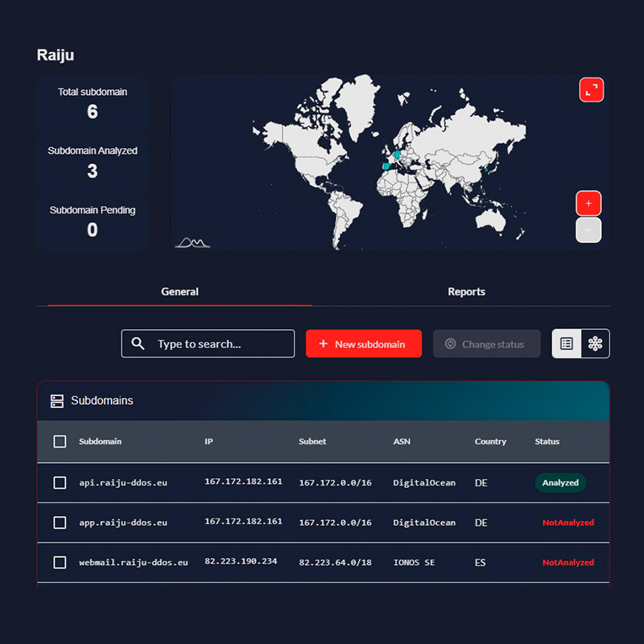Click the IP 82.223.190.234

pyautogui.click(x=241, y=561)
